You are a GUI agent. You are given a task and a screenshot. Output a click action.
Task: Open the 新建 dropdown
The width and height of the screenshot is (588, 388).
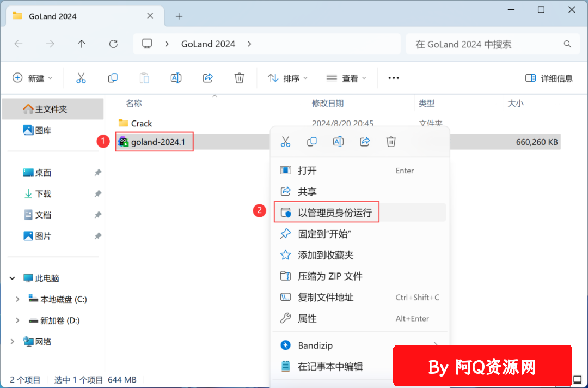pos(32,78)
